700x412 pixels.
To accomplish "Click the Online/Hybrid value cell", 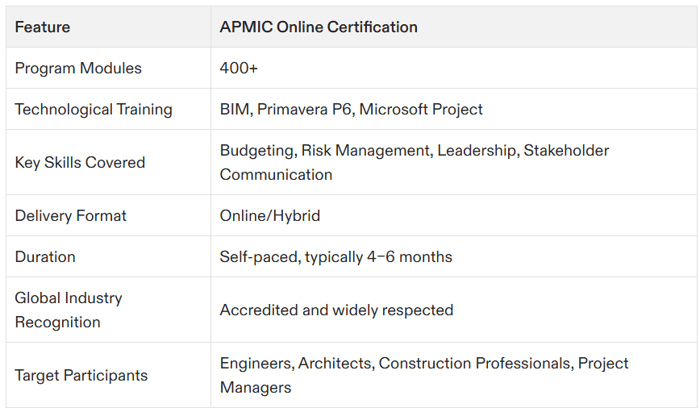I will click(270, 215).
